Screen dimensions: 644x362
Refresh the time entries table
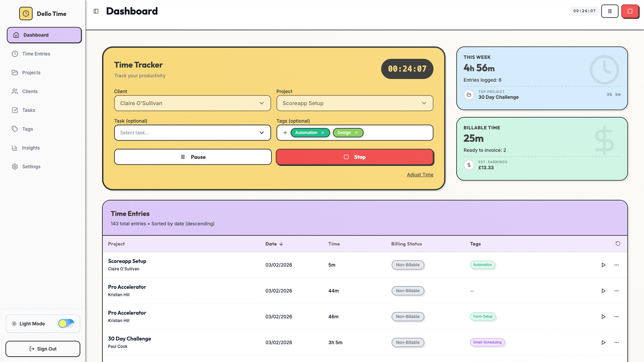tap(618, 244)
